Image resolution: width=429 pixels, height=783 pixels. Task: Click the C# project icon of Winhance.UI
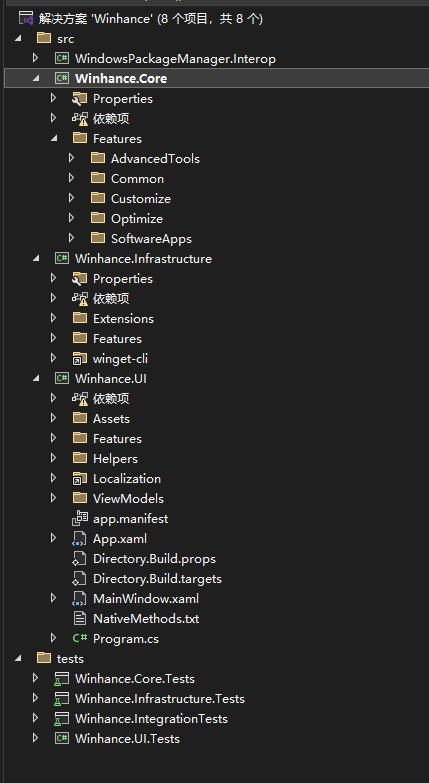[x=62, y=378]
